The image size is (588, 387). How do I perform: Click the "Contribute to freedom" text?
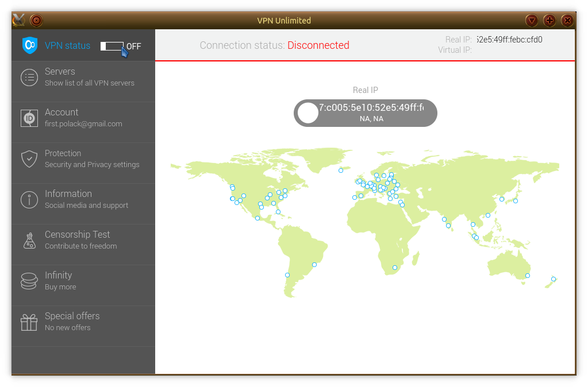81,246
